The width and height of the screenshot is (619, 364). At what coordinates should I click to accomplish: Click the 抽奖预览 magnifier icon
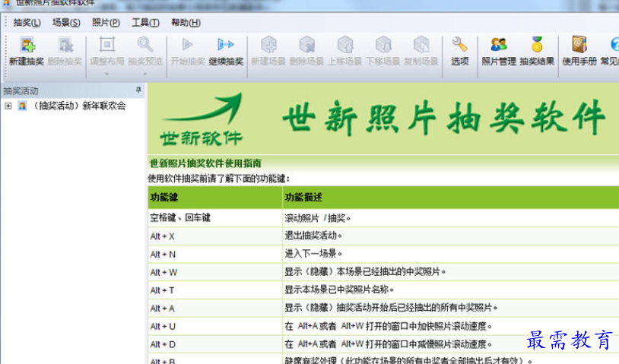click(145, 45)
